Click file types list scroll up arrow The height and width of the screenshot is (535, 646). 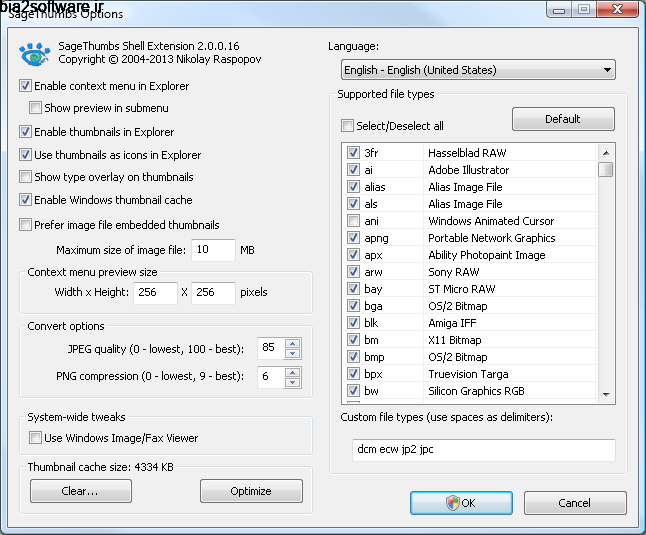coord(606,153)
